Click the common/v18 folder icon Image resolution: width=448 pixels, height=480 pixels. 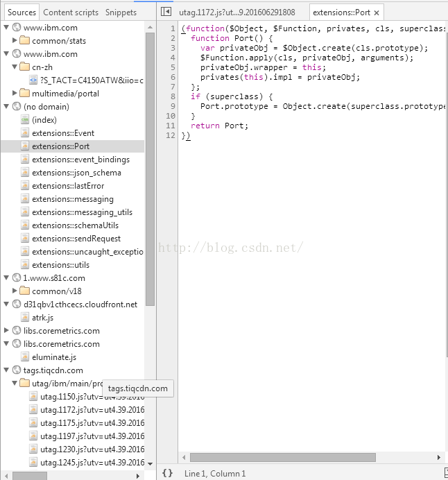(25, 291)
